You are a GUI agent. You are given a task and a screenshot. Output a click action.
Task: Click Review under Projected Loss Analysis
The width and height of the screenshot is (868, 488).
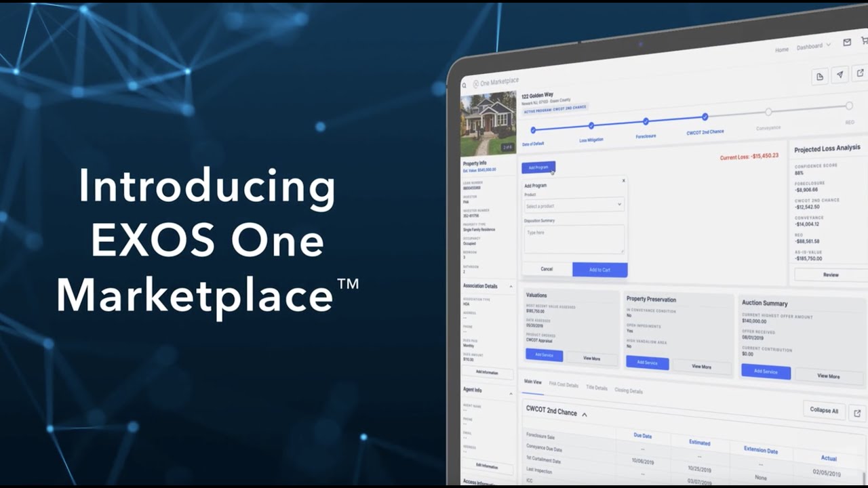point(831,274)
